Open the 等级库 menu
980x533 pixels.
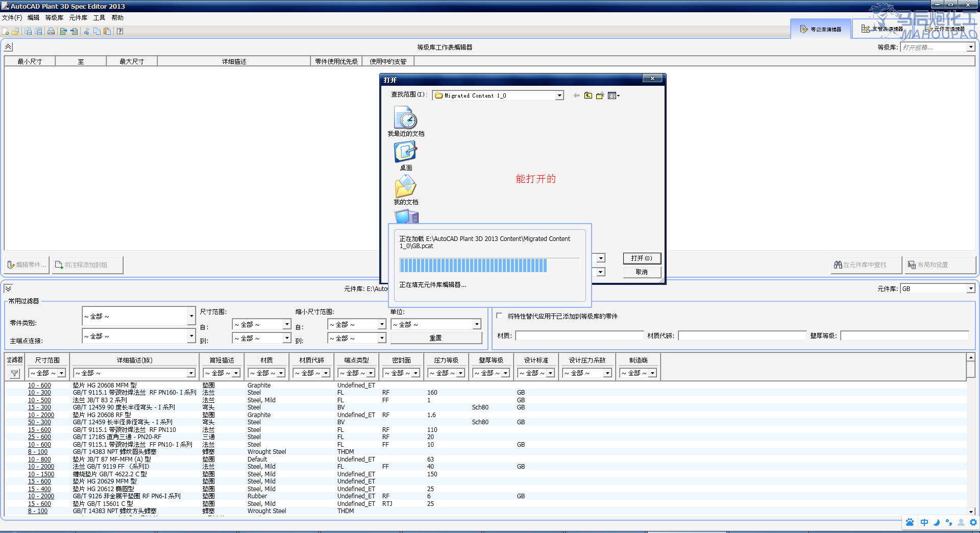54,18
